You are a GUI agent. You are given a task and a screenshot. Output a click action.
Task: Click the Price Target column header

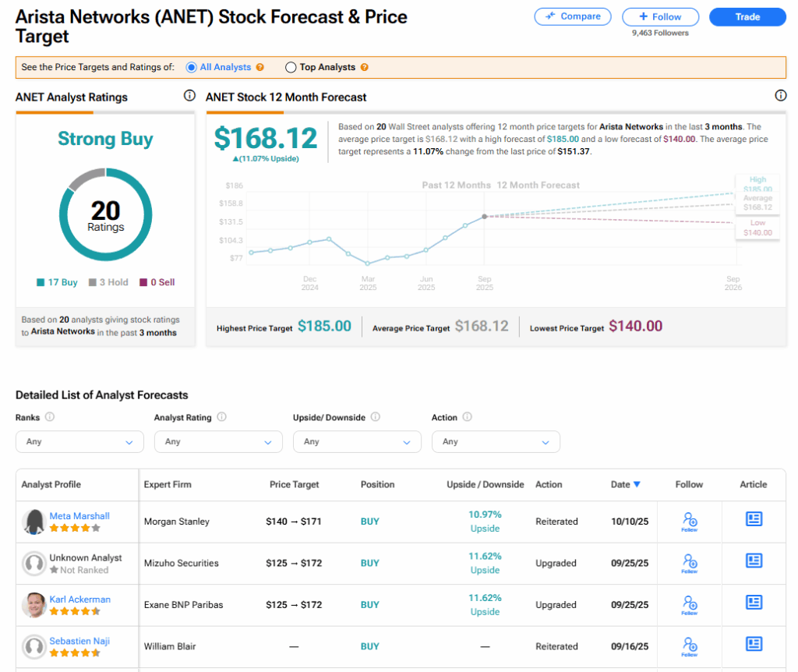click(294, 484)
